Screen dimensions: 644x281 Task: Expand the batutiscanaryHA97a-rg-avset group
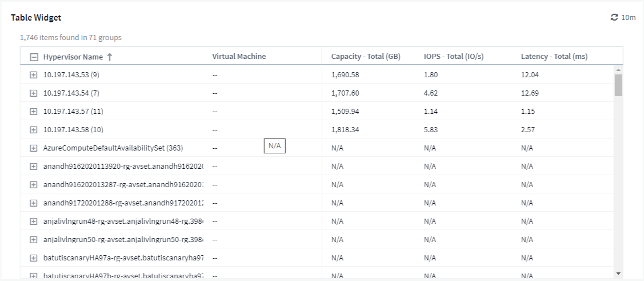tap(34, 258)
